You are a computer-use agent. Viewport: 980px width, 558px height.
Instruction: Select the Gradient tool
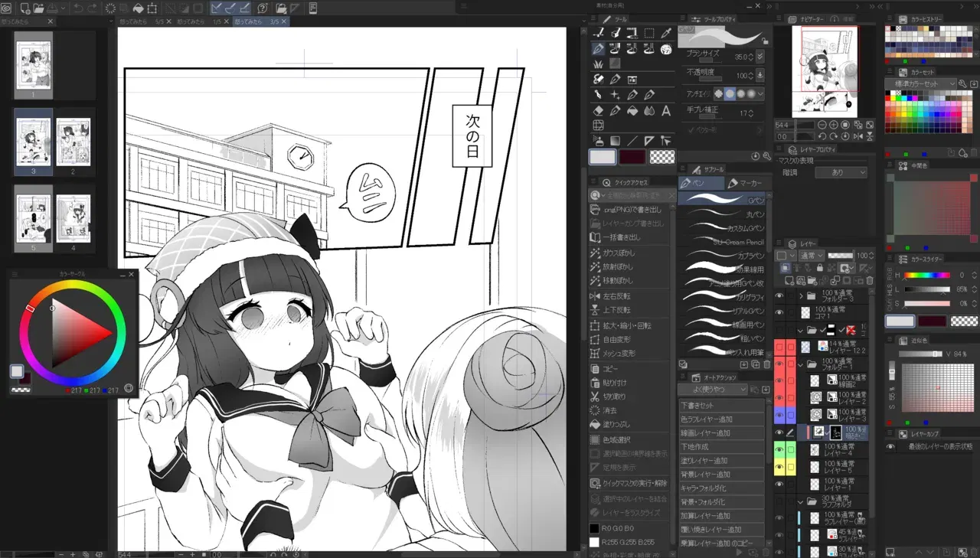(x=616, y=141)
